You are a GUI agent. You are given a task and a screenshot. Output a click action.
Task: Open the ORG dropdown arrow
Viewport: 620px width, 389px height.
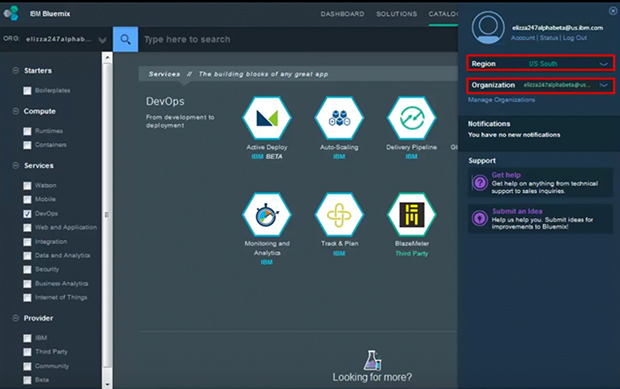coord(102,40)
